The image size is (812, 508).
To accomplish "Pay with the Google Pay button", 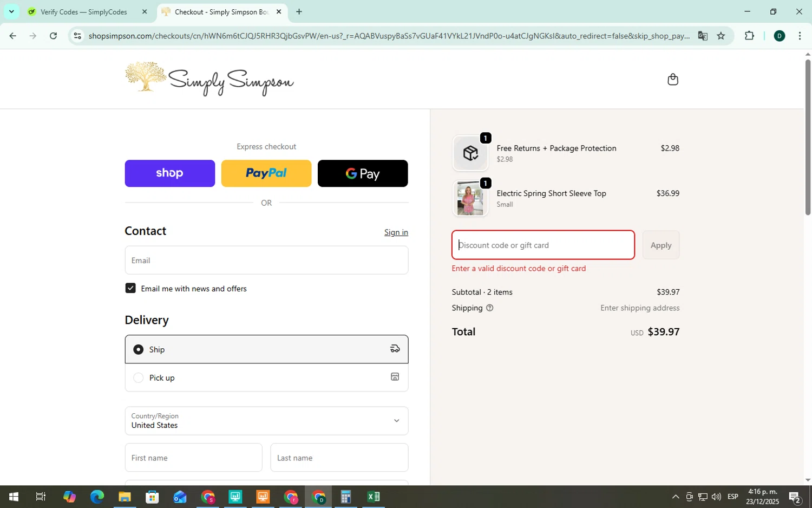I will (x=363, y=173).
